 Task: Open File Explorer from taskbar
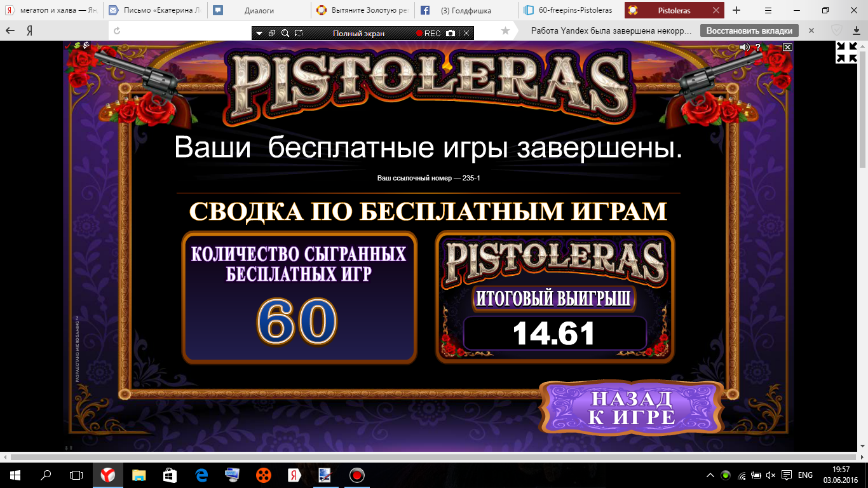pyautogui.click(x=139, y=475)
